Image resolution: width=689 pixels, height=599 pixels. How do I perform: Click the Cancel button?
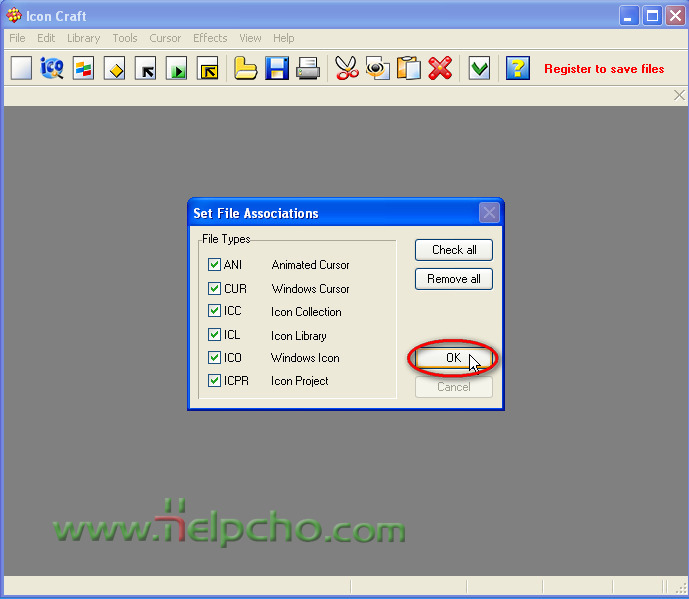click(x=454, y=387)
